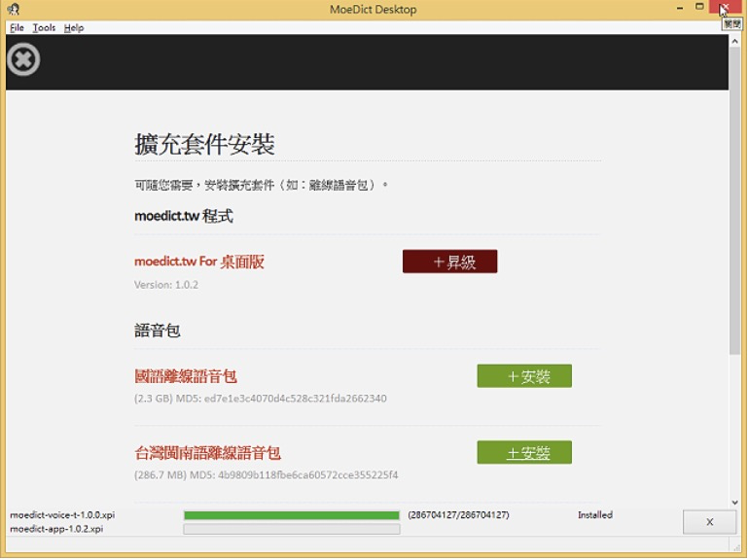This screenshot has width=749, height=560.
Task: Click the dark red ＋昇級 upgrade button
Action: click(450, 262)
